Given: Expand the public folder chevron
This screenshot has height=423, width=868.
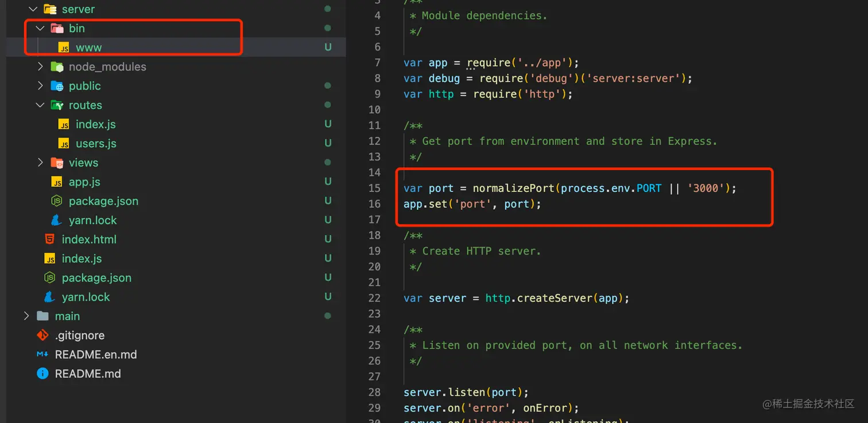Looking at the screenshot, I should point(40,86).
